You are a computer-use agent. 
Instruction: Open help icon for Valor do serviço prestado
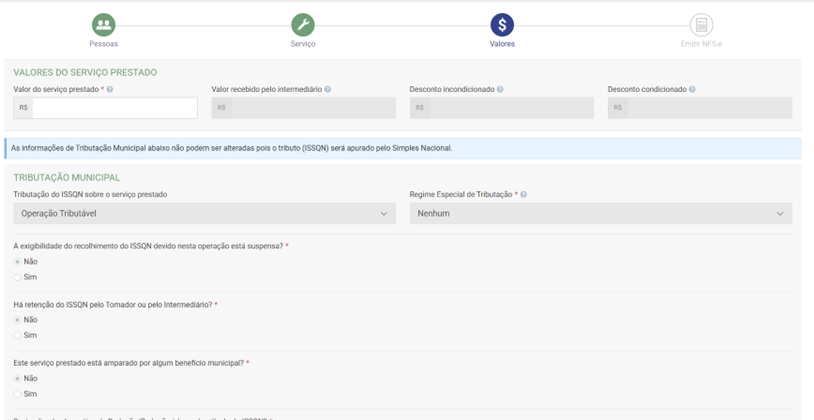click(x=110, y=90)
